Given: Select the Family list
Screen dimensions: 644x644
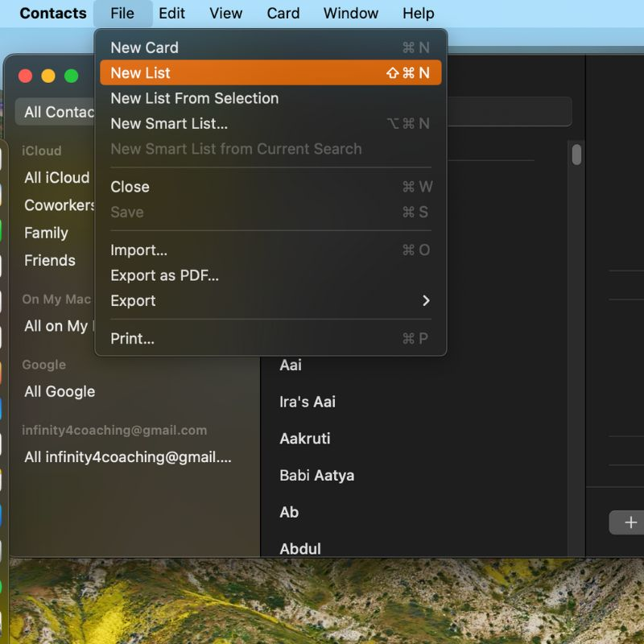Looking at the screenshot, I should click(46, 233).
